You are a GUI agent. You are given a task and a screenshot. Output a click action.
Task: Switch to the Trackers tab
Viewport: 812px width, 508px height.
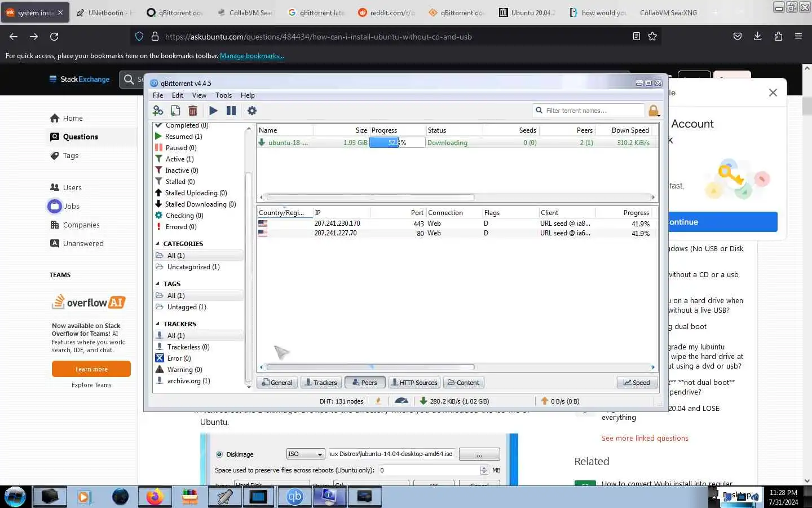click(x=320, y=383)
